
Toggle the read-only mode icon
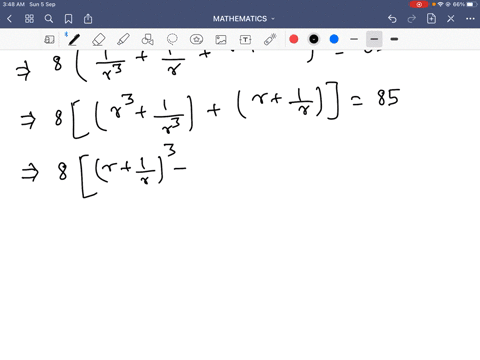coord(49,39)
